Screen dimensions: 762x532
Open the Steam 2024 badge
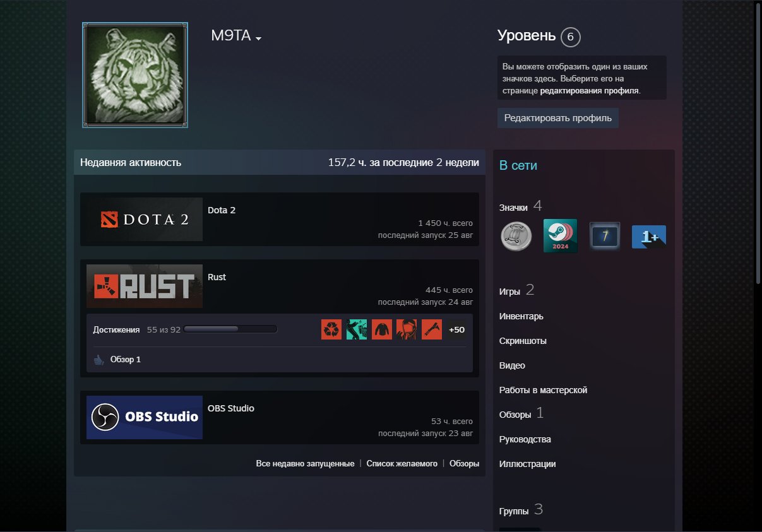click(x=560, y=236)
